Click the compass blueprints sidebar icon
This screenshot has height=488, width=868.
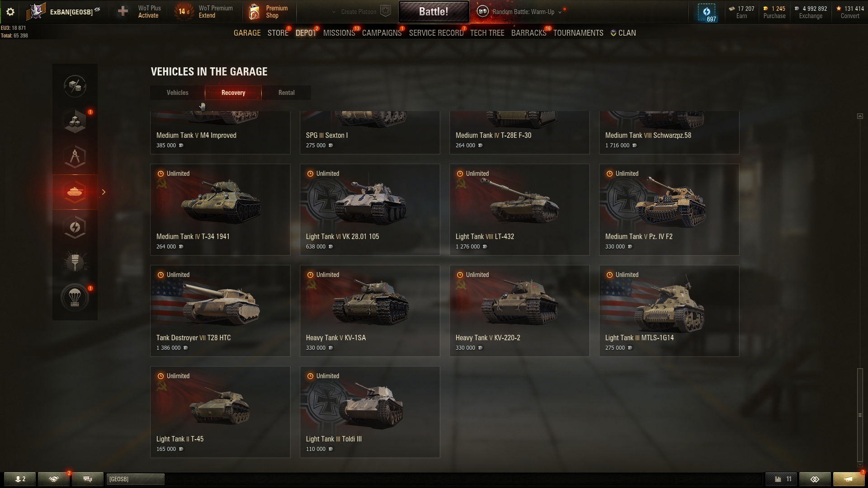[x=75, y=157]
